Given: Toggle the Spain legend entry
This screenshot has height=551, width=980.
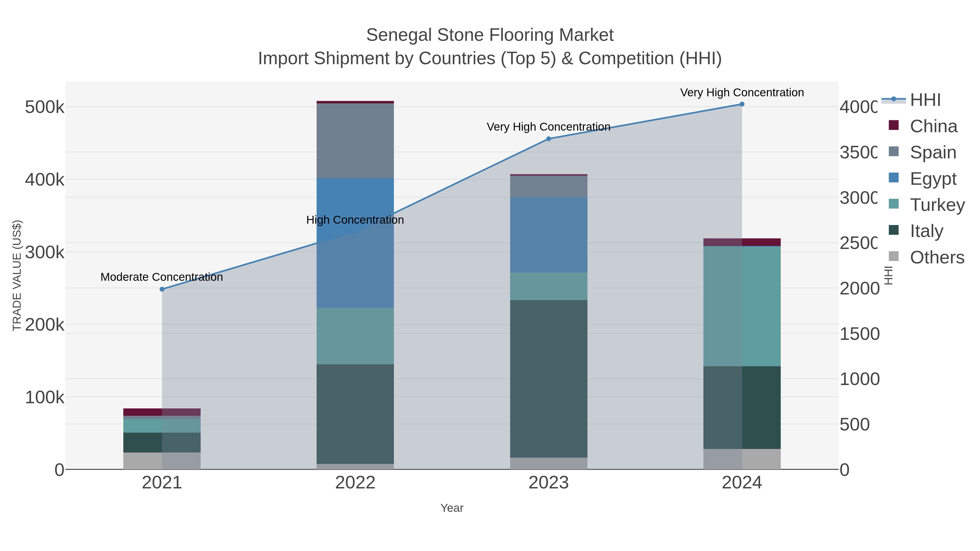Looking at the screenshot, I should (923, 152).
